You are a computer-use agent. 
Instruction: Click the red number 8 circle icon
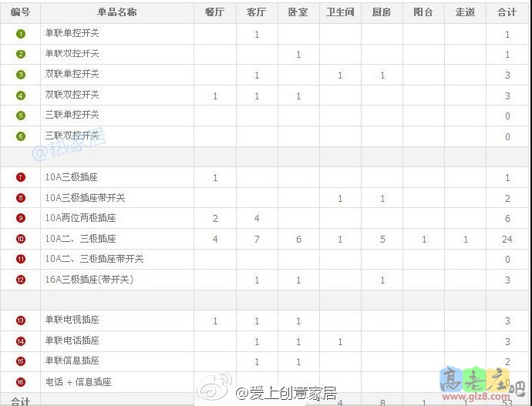pyautogui.click(x=21, y=198)
